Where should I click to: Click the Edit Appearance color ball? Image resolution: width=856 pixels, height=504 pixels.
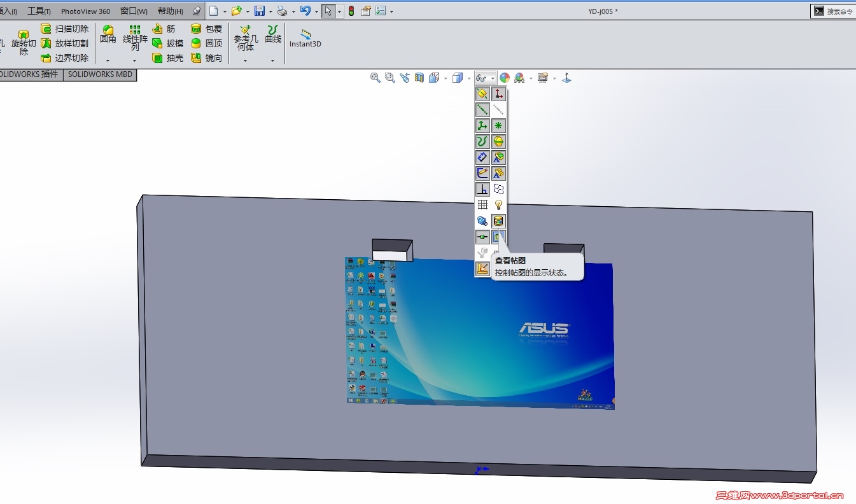[505, 78]
